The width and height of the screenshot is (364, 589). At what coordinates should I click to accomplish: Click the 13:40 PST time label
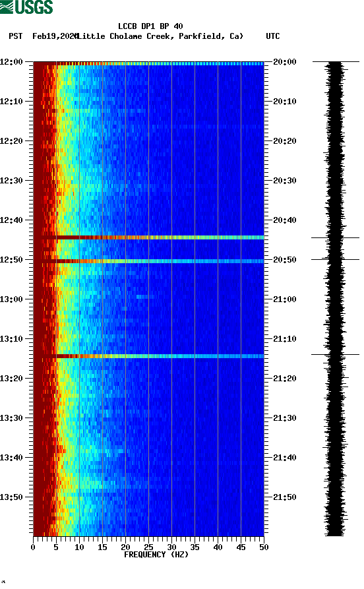point(11,457)
